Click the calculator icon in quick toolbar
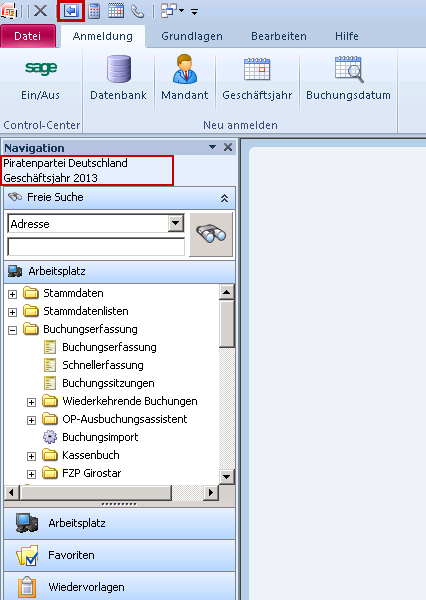This screenshot has height=600, width=426. click(94, 11)
